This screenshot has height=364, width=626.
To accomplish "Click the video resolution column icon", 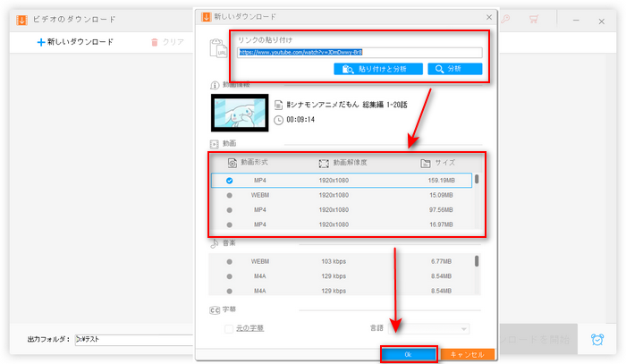I will [325, 164].
